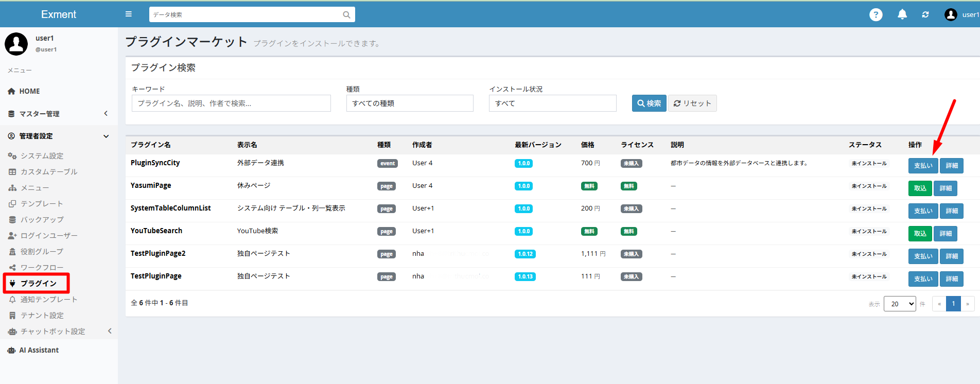The width and height of the screenshot is (980, 384).
Task: Click the プラグイン名 column header
Action: point(151,145)
